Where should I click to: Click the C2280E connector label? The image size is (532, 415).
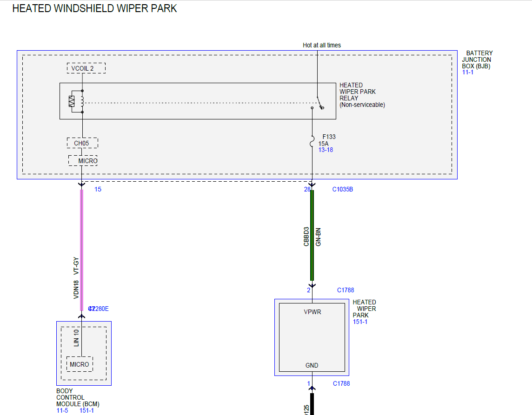[x=99, y=309]
